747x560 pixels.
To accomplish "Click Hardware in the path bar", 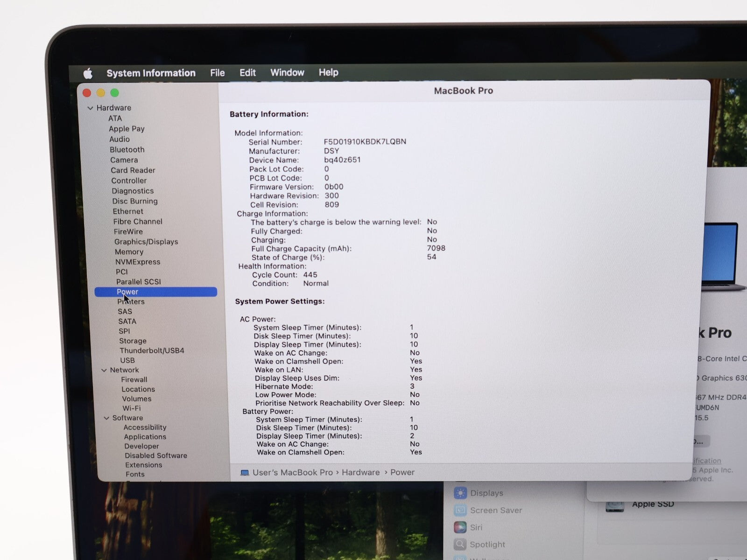I will click(x=360, y=472).
